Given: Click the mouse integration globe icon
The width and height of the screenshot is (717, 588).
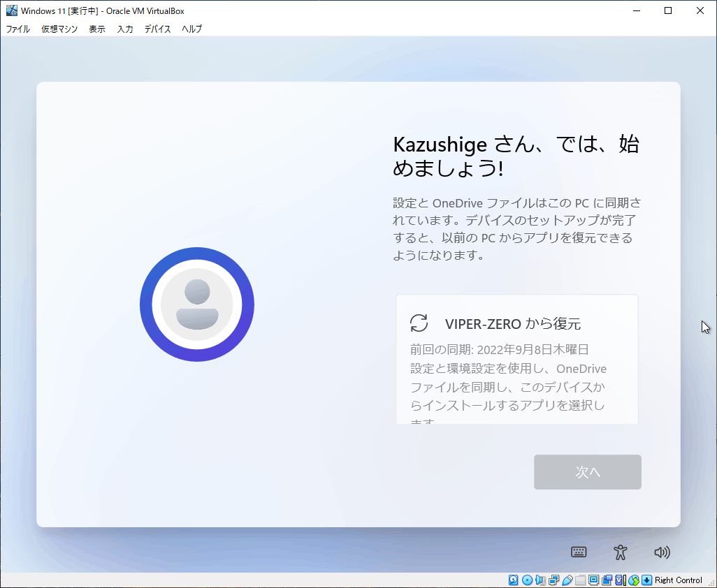Looking at the screenshot, I should tap(633, 580).
